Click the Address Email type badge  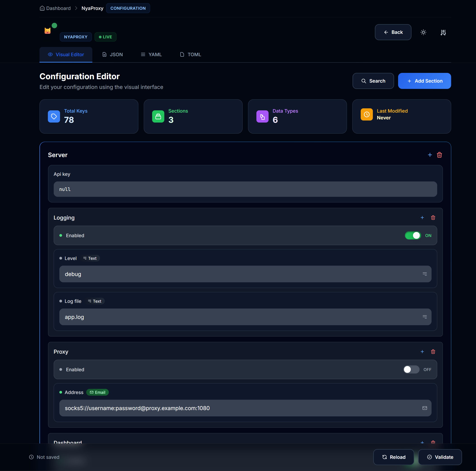[x=98, y=392]
